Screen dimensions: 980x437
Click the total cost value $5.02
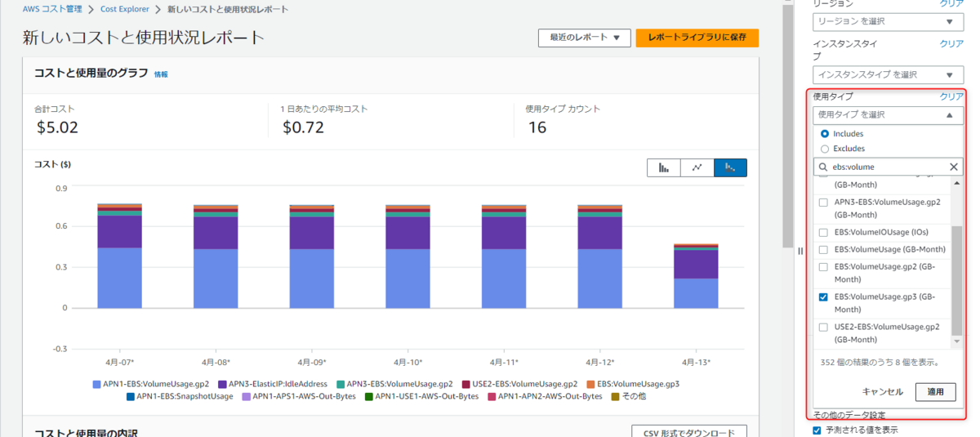pyautogui.click(x=57, y=127)
